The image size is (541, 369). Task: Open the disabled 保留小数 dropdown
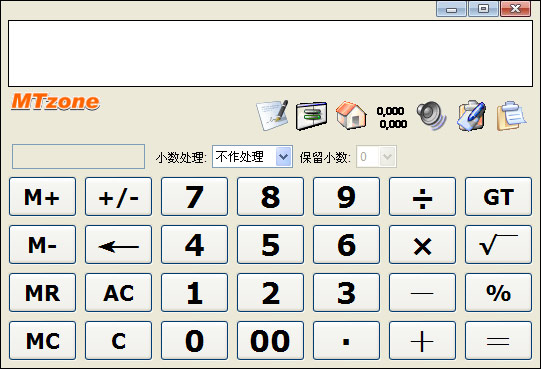click(376, 157)
